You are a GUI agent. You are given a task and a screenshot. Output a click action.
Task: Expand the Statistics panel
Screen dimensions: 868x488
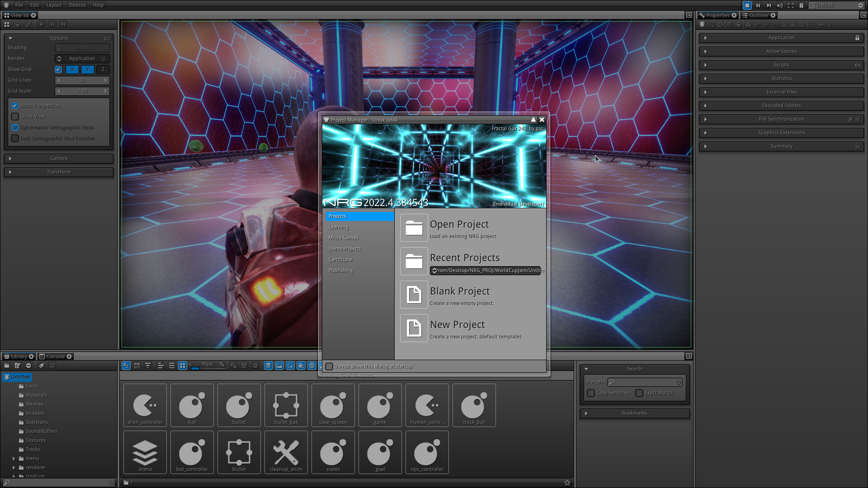click(x=781, y=79)
